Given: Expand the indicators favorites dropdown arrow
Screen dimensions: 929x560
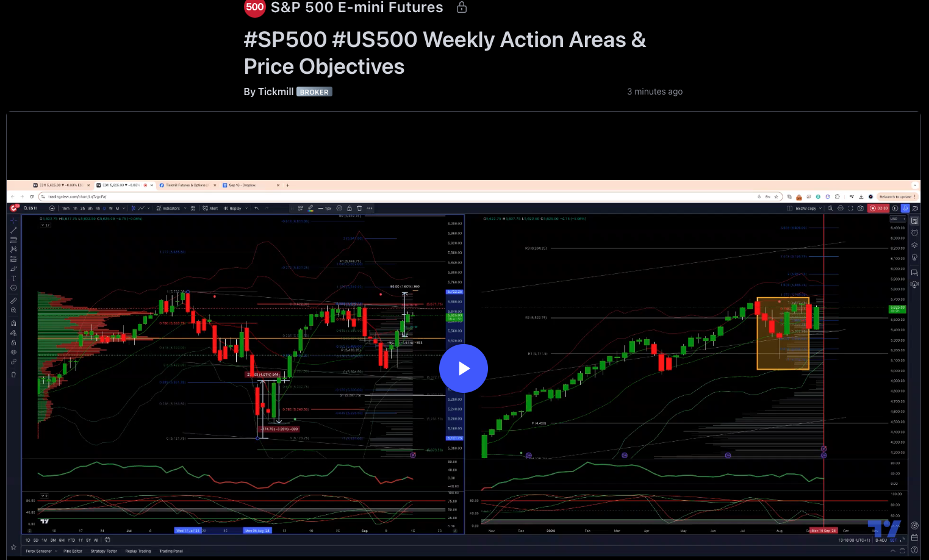Looking at the screenshot, I should tap(185, 208).
